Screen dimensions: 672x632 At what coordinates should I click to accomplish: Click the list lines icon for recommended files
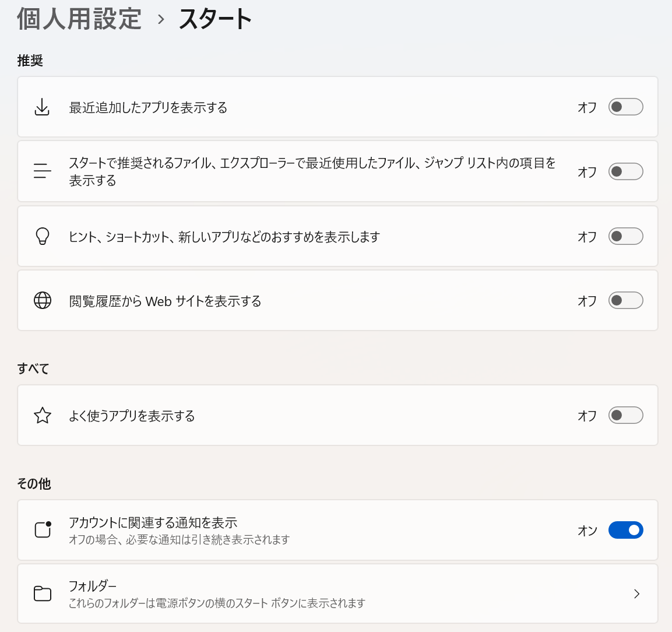(x=42, y=171)
